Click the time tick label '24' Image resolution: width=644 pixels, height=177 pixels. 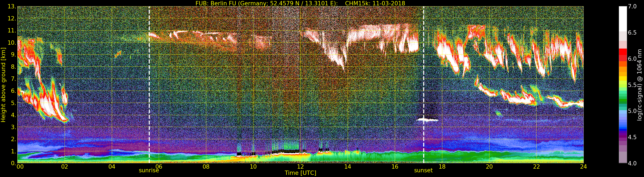coord(583,166)
